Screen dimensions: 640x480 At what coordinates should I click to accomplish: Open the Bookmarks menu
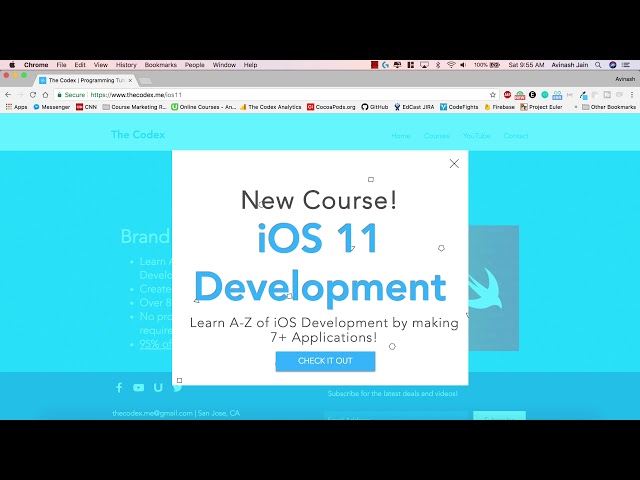pyautogui.click(x=160, y=65)
